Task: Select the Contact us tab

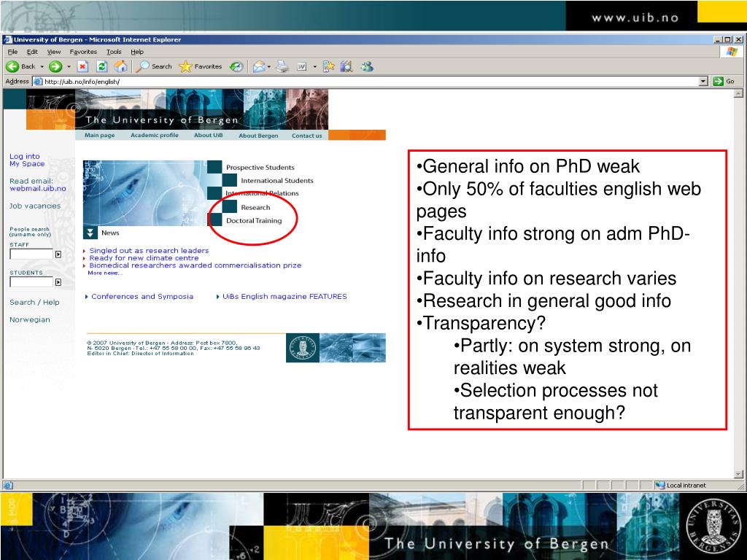Action: pos(307,136)
